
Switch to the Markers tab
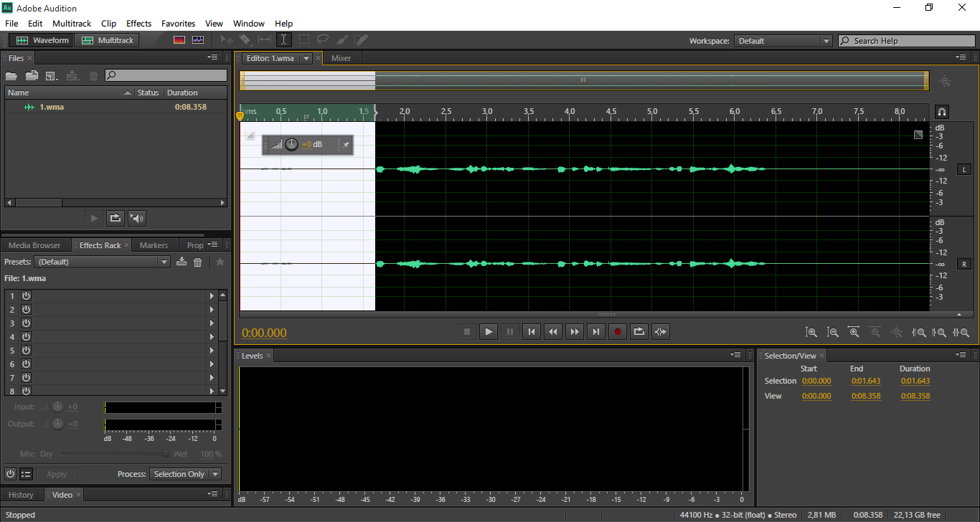[x=154, y=245]
